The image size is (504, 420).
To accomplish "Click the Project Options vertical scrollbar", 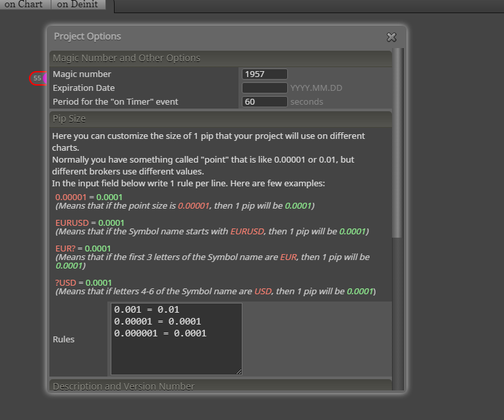I will click(397, 144).
